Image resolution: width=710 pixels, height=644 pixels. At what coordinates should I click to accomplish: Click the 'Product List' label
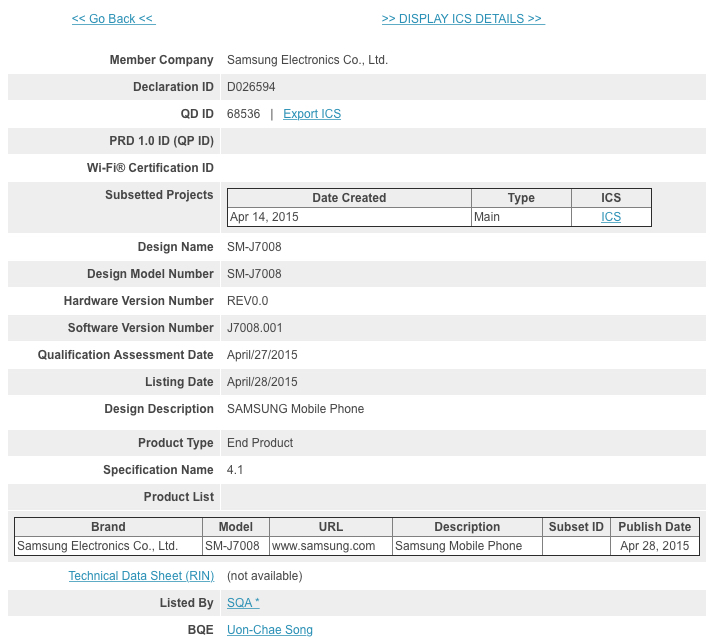coord(179,497)
